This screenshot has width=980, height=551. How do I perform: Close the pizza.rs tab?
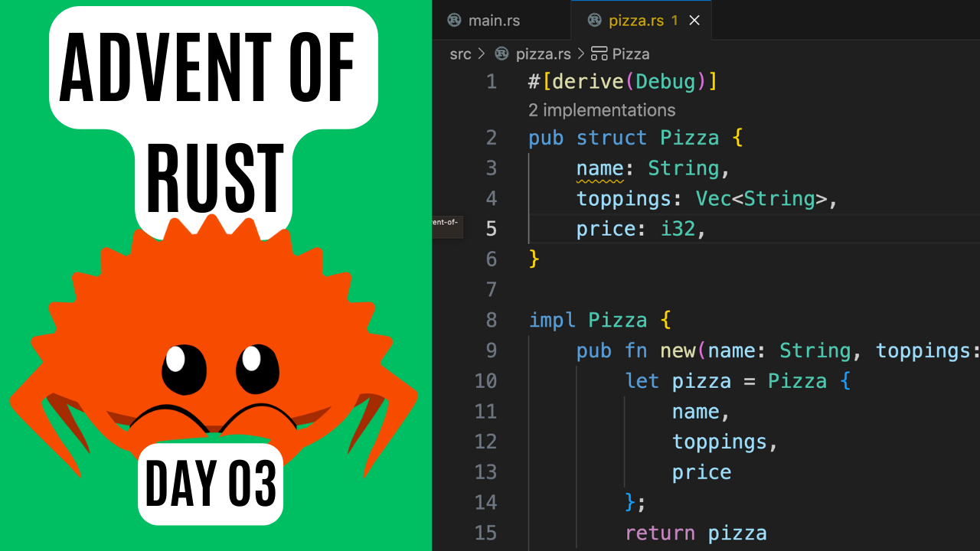click(694, 21)
